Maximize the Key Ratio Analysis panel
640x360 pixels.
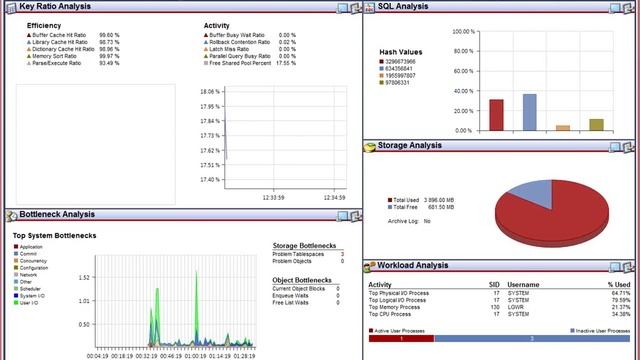(x=342, y=8)
